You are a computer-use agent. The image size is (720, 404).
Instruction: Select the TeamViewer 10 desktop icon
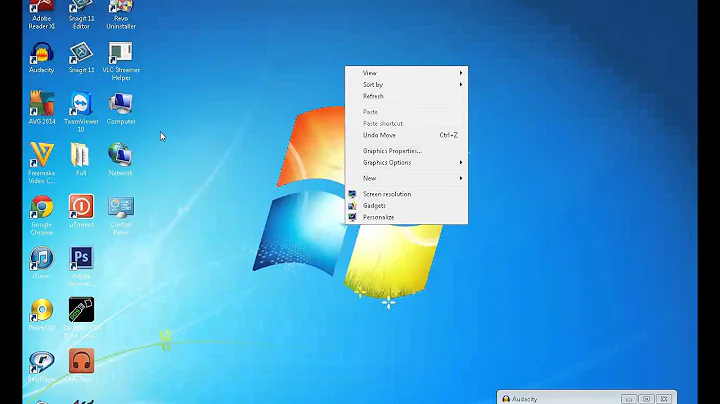[81, 112]
